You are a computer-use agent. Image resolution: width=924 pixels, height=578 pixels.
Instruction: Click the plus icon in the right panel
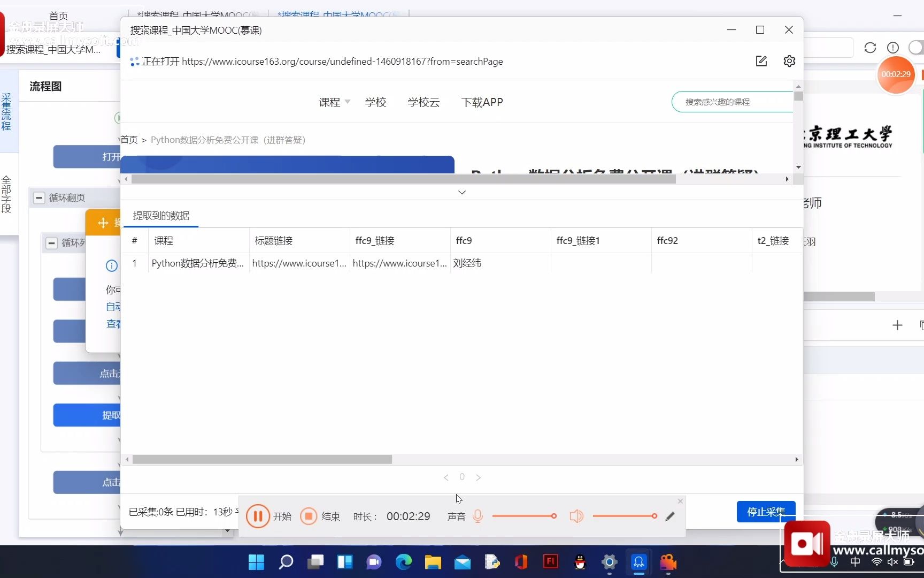click(897, 325)
